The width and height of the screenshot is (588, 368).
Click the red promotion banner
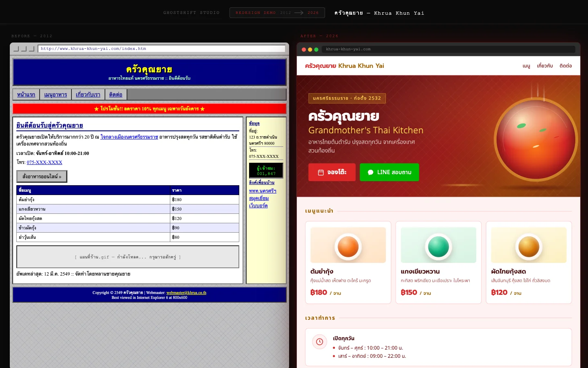[149, 109]
